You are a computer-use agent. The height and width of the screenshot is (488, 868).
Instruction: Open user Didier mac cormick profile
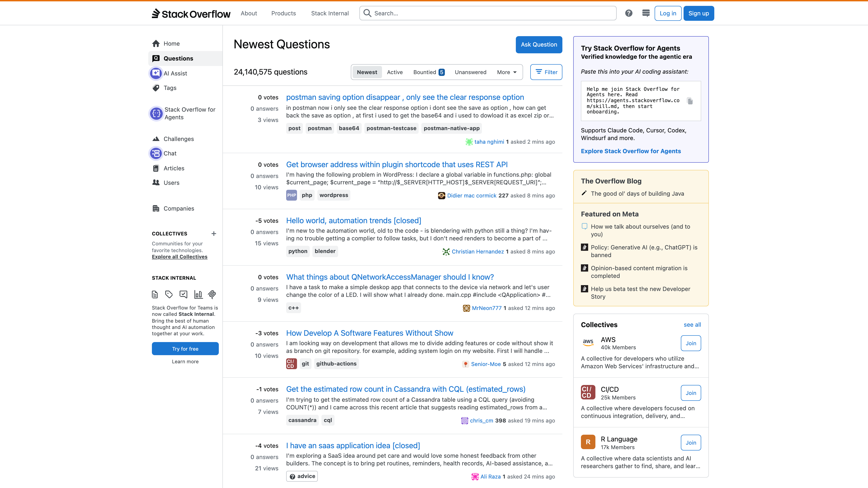pos(471,195)
